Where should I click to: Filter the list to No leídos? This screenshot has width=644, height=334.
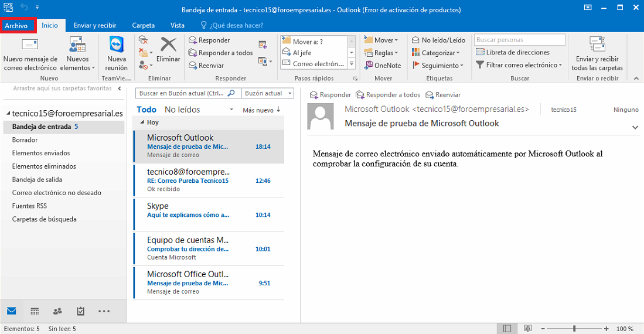pyautogui.click(x=182, y=110)
